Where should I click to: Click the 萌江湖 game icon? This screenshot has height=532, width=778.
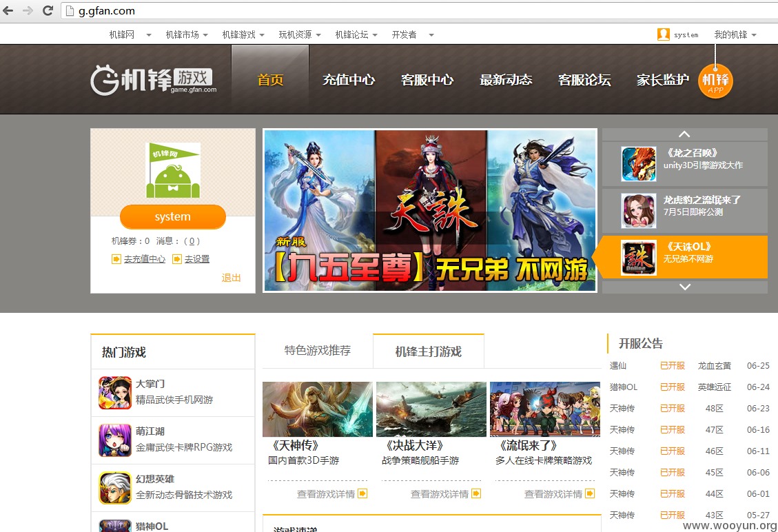point(114,440)
